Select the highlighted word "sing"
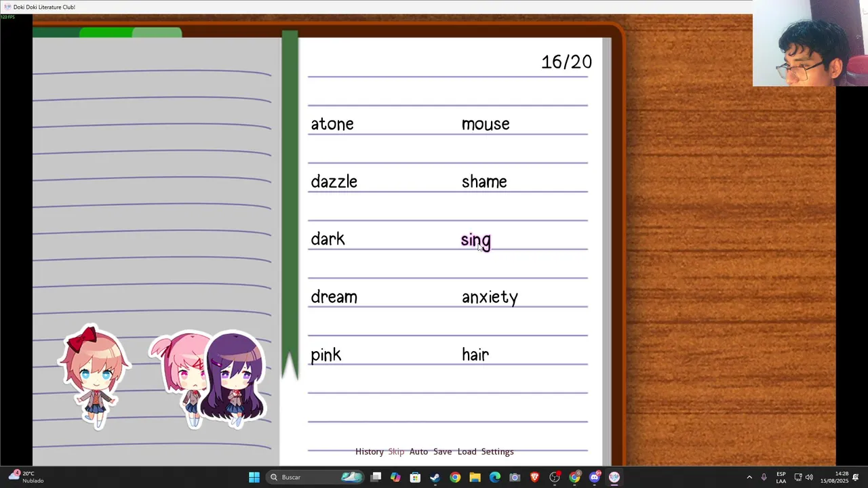Viewport: 868px width, 488px height. coord(476,241)
